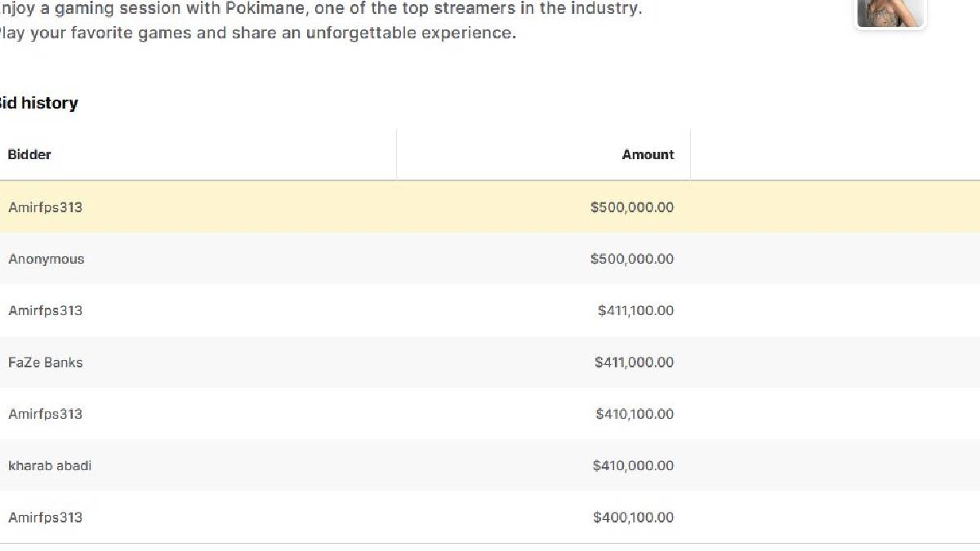The image size is (980, 551).
Task: Click the $411,000.00 bid amount
Action: click(634, 362)
